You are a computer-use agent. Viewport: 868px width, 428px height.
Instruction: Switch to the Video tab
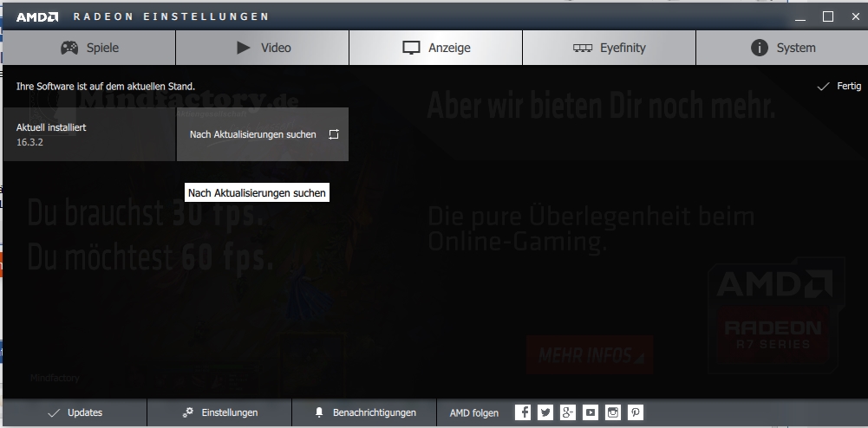click(263, 48)
